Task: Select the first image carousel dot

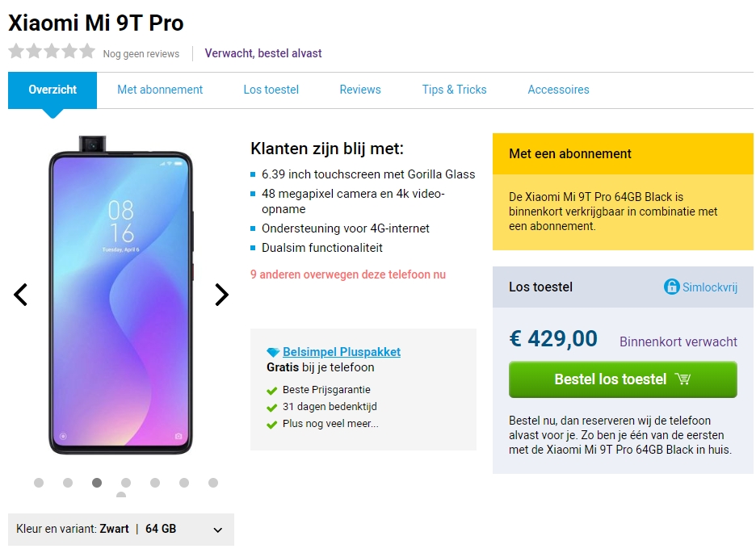Action: pyautogui.click(x=39, y=483)
